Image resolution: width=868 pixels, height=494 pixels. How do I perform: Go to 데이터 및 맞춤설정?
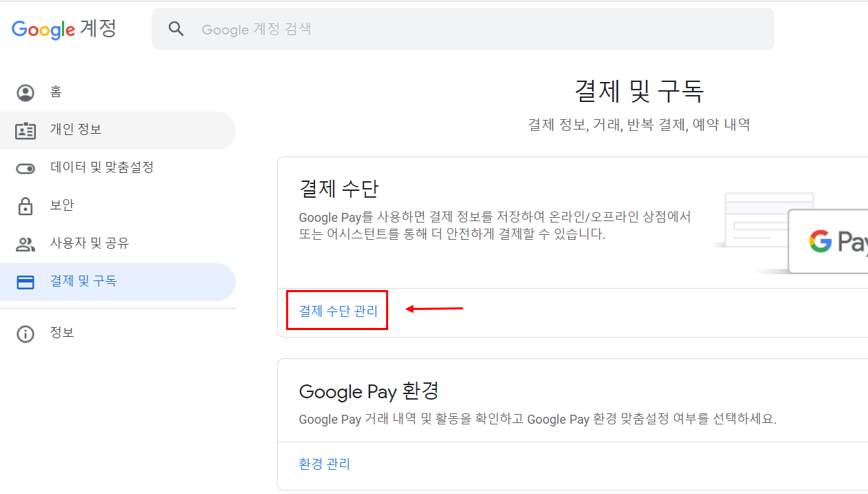118,167
